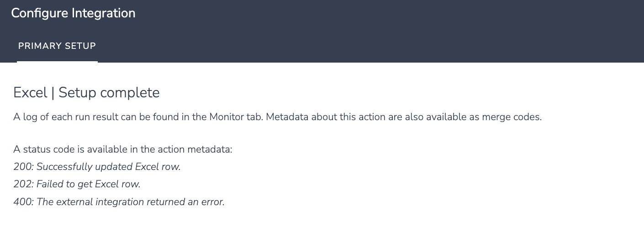Switch to the PRIMARY SETUP tab

pos(57,46)
